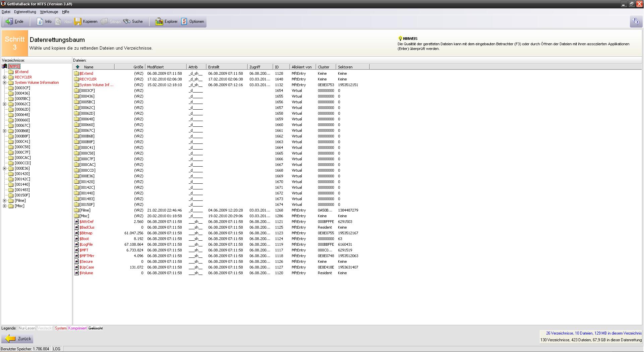
Task: Open the Suche binoculars search tool
Action: 133,21
